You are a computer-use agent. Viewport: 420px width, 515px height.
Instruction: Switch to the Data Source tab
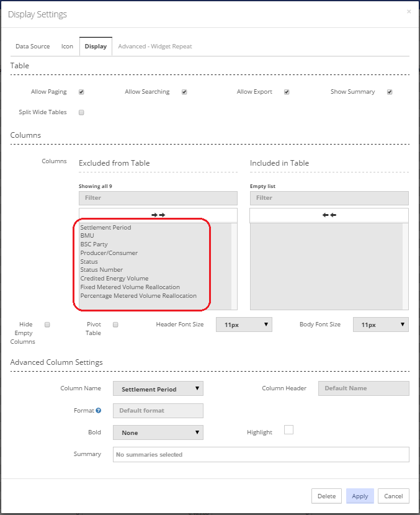32,47
